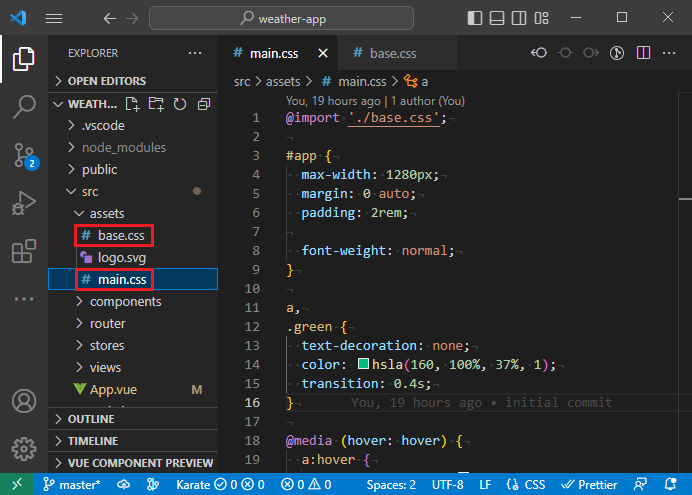
Task: Open remote window indicator in status bar
Action: [x=17, y=484]
